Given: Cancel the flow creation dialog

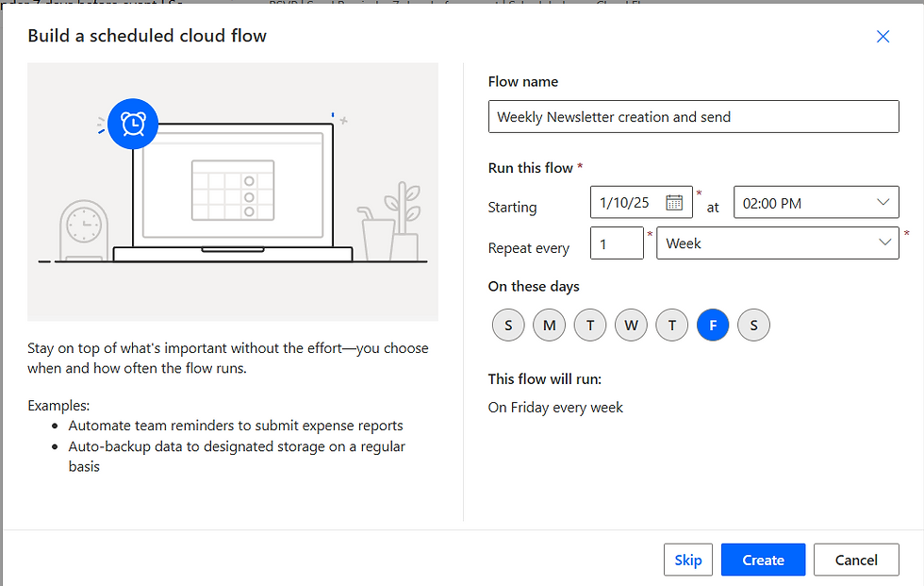Looking at the screenshot, I should coord(856,560).
